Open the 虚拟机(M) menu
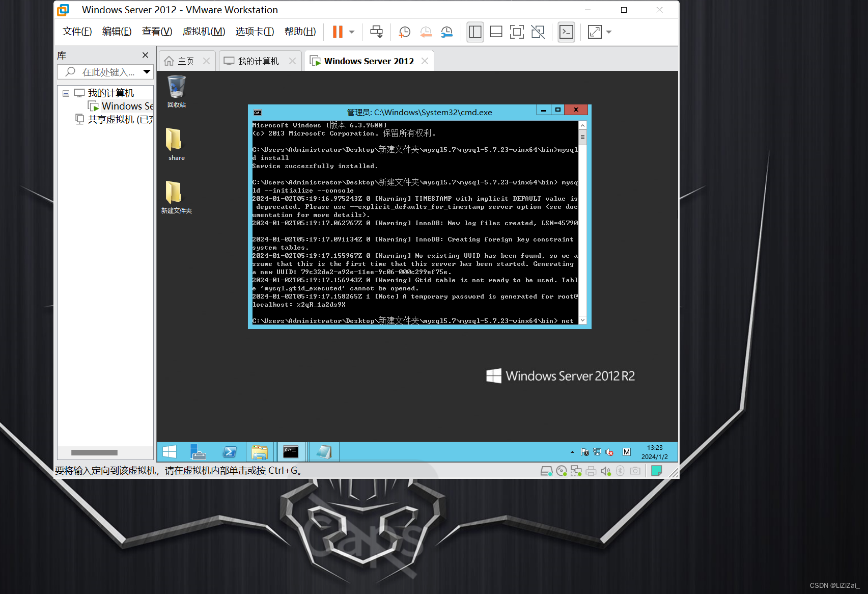 pos(204,32)
